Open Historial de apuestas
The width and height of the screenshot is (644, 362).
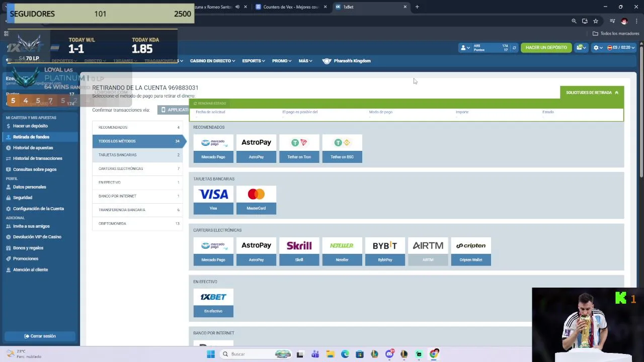[x=33, y=148]
